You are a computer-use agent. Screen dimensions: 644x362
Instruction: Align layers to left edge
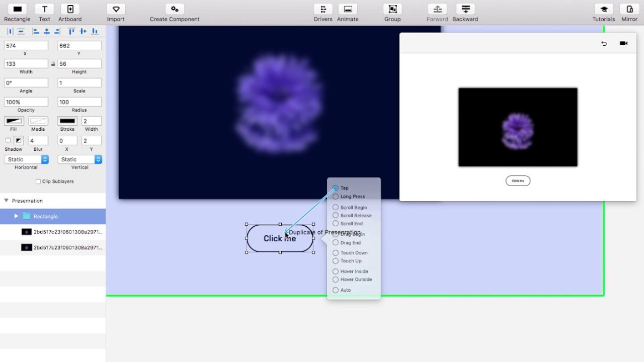click(36, 31)
